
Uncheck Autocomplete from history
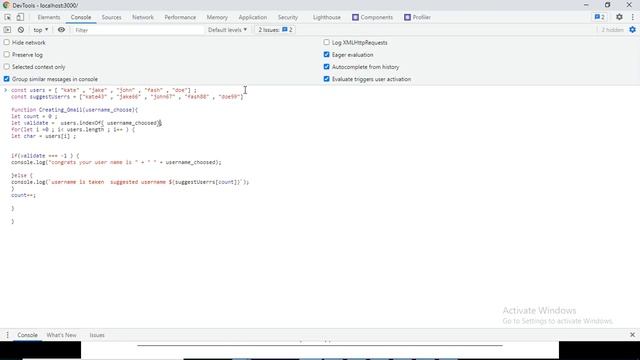pos(327,67)
